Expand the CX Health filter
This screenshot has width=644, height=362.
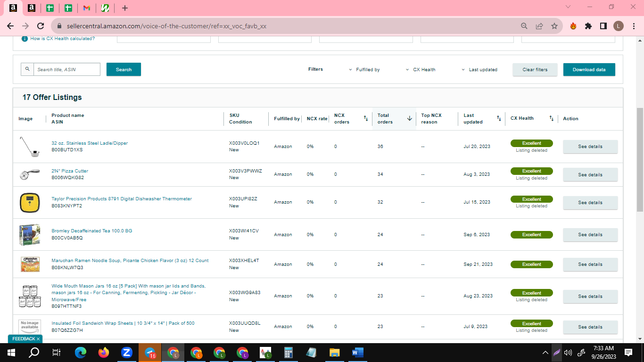pyautogui.click(x=421, y=69)
